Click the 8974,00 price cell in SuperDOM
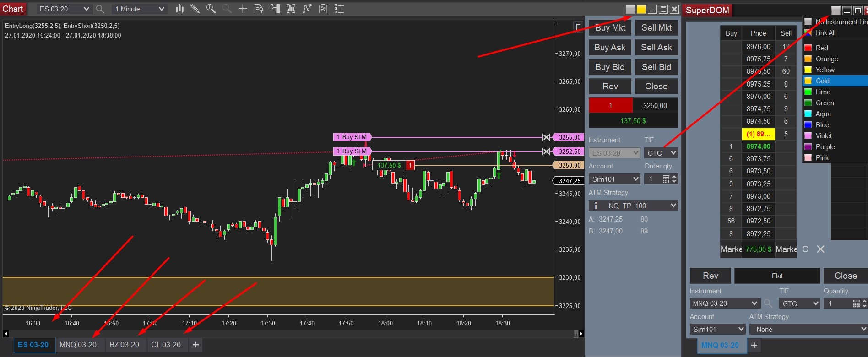 tap(758, 146)
